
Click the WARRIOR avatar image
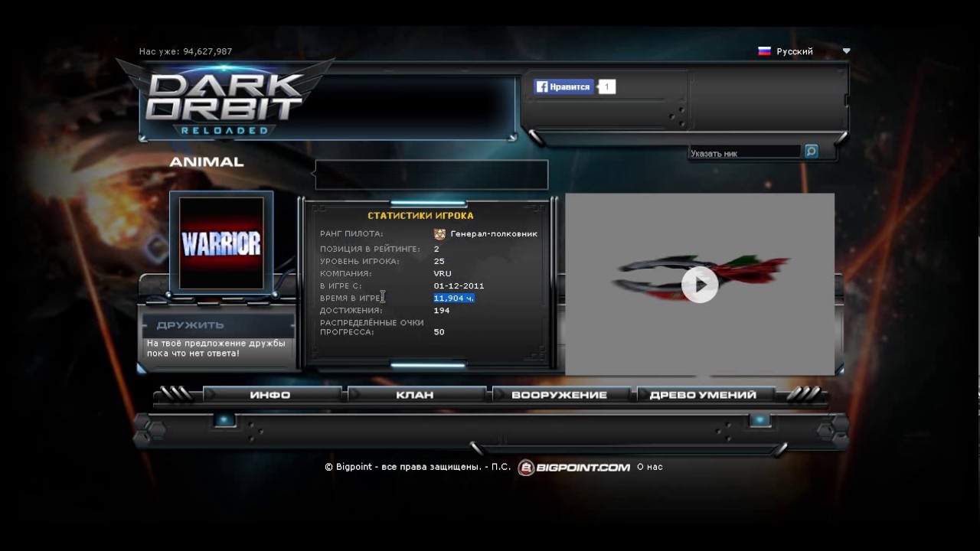click(221, 243)
